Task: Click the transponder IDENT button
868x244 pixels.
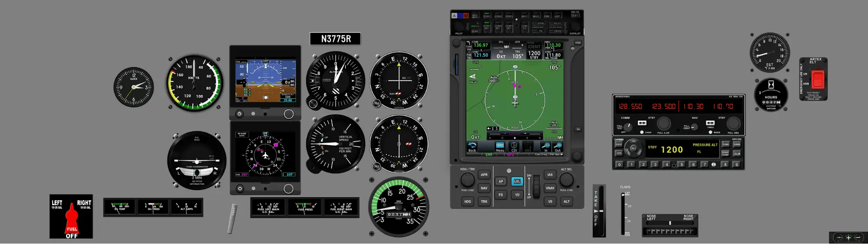Action: (619, 144)
